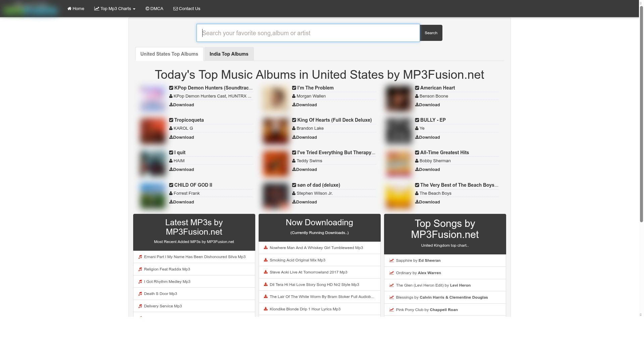Toggle the checkbox beside KPop Demon Hunters album
The width and height of the screenshot is (644, 362).
171,87
